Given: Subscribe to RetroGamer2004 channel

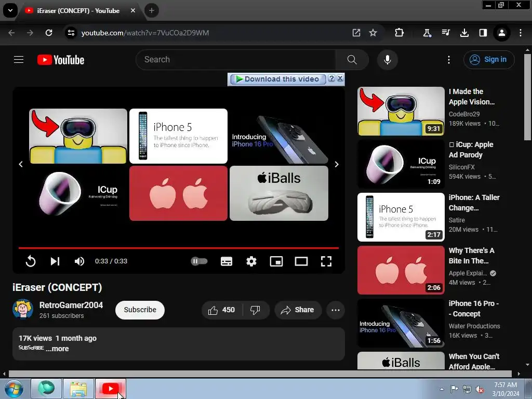Looking at the screenshot, I should click(140, 310).
